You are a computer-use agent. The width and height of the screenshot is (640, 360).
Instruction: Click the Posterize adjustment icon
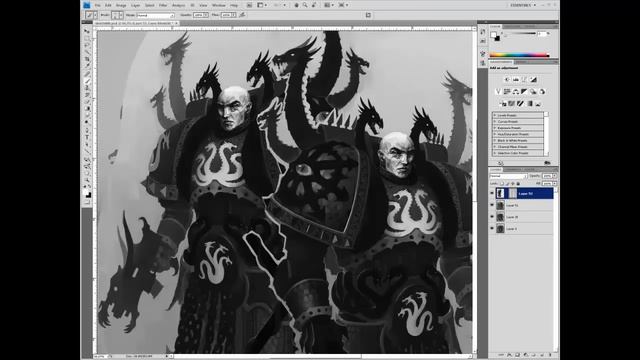pos(512,104)
